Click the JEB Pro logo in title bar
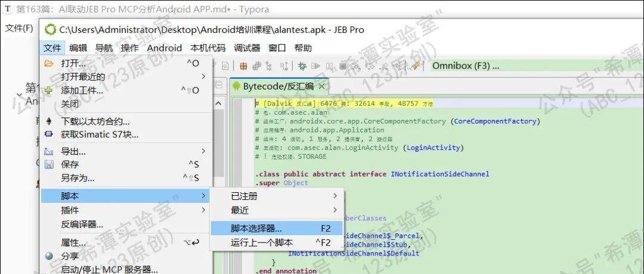This screenshot has height=274, width=644. 50,30
